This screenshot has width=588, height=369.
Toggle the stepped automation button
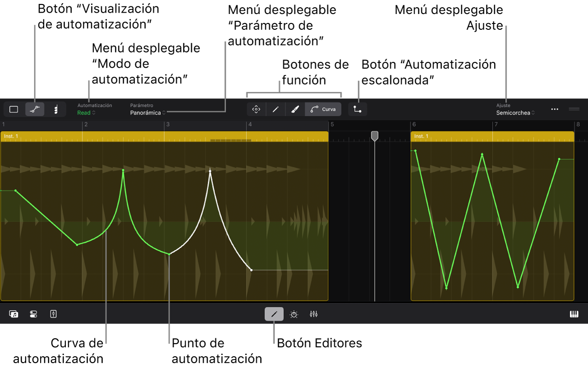(x=357, y=109)
